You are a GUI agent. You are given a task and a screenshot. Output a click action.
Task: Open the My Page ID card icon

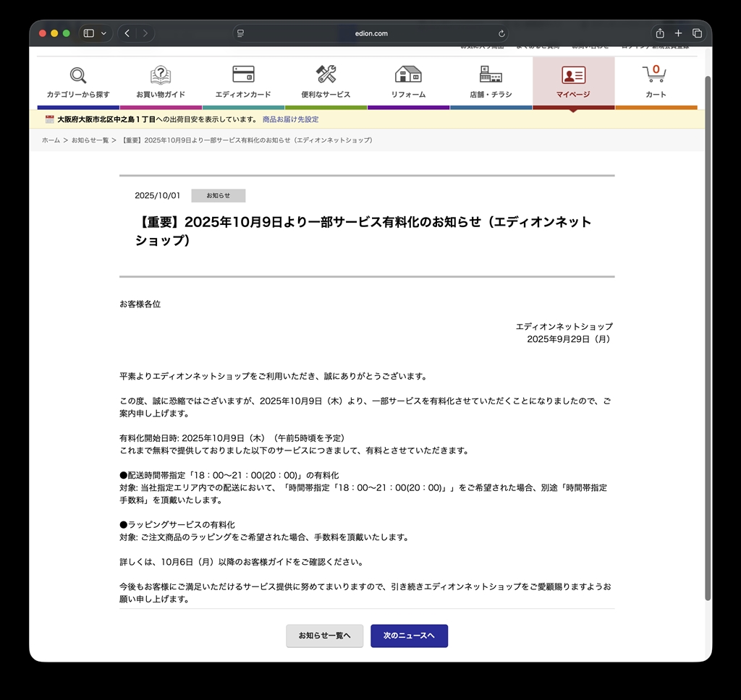[573, 74]
